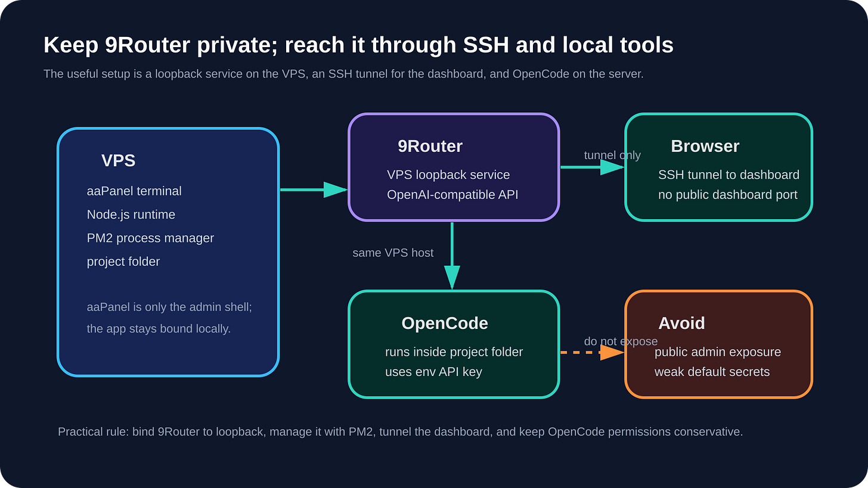Click the title 'Keep 9Router private' heading
This screenshot has height=488, width=868.
(358, 45)
